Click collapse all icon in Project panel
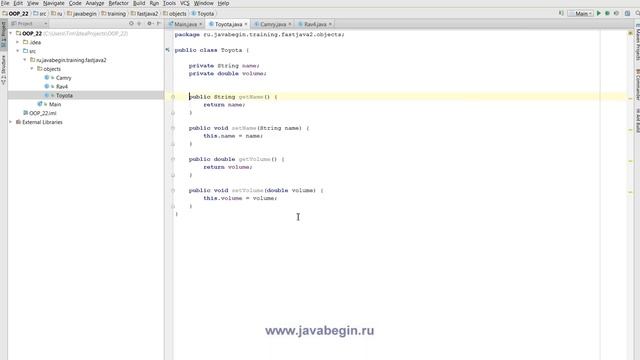640x360 pixels. [x=139, y=24]
